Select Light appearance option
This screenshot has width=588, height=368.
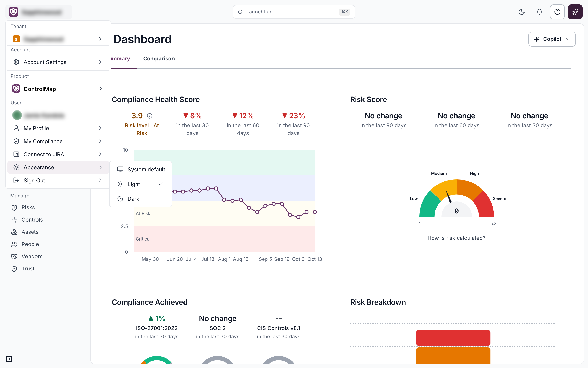[x=141, y=184]
